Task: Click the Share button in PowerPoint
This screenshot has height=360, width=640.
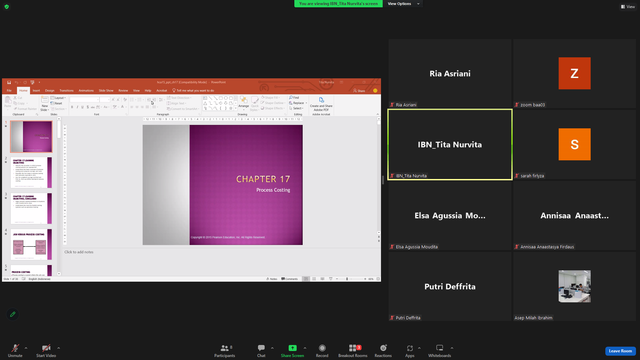Action: [x=359, y=91]
